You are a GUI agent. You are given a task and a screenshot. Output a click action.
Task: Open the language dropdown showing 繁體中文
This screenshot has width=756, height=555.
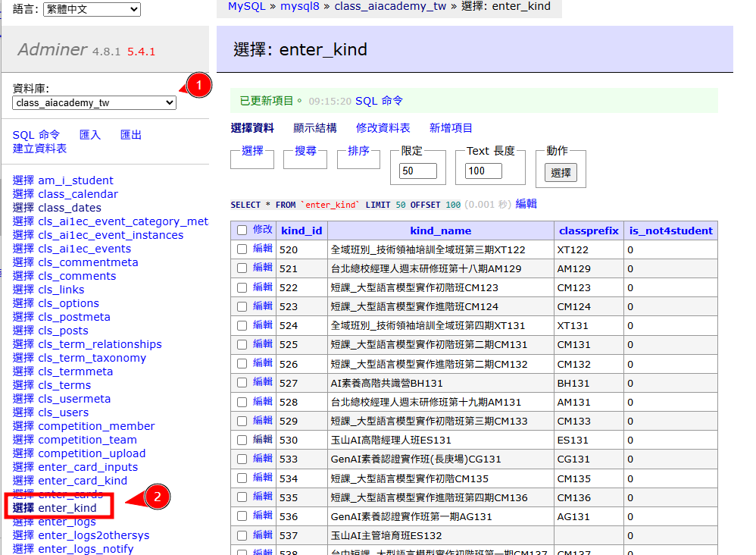pos(92,9)
